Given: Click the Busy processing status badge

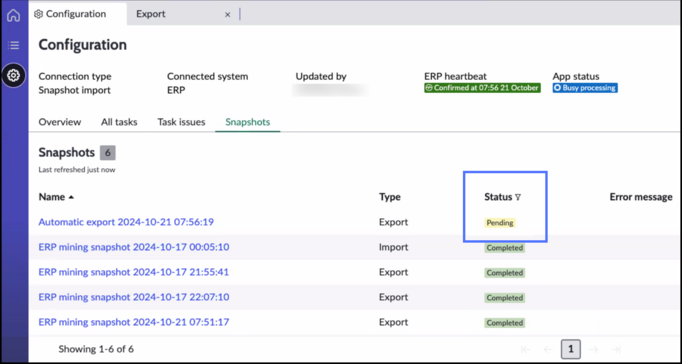Looking at the screenshot, I should (585, 88).
